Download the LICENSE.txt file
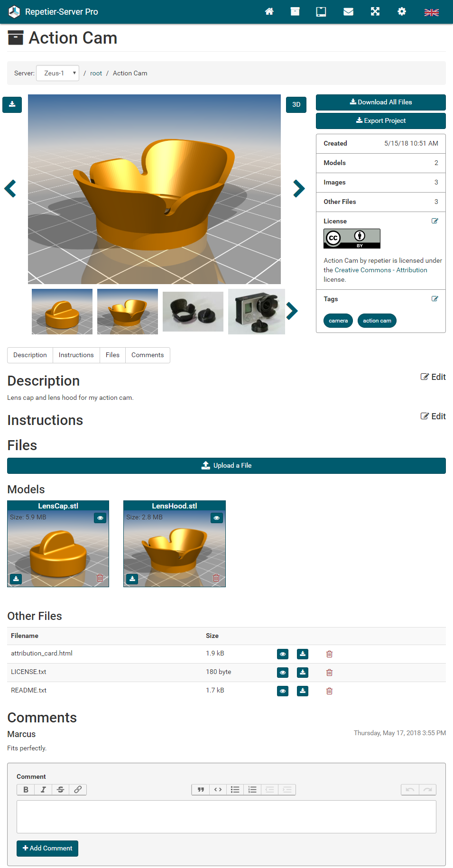Viewport: 453px width, 868px height. pos(302,673)
